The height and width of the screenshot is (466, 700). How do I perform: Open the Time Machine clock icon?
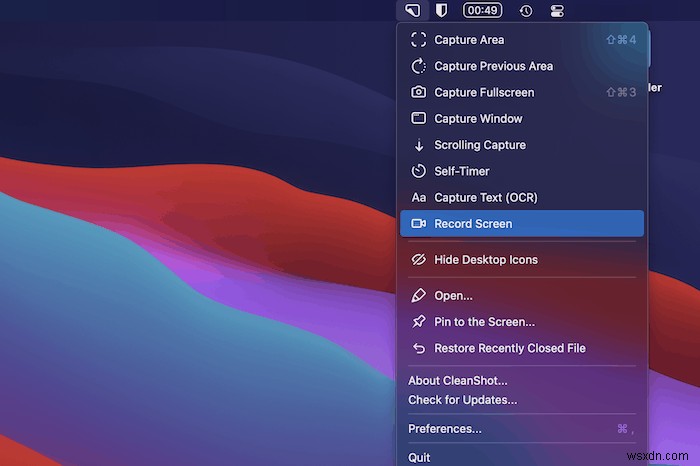coord(525,10)
